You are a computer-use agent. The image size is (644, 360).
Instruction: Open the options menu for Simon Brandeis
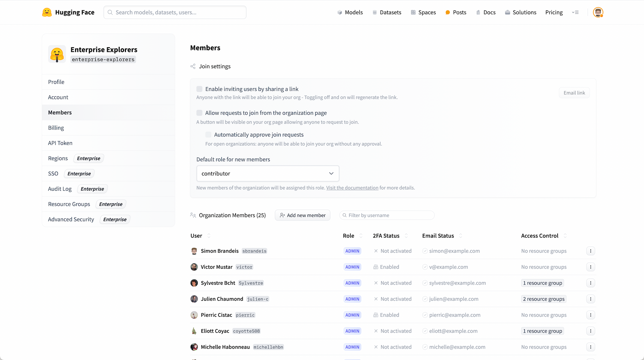(x=590, y=251)
